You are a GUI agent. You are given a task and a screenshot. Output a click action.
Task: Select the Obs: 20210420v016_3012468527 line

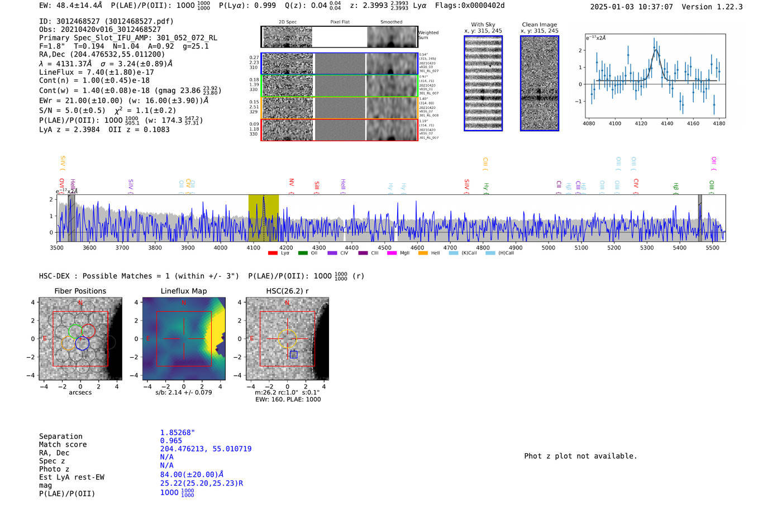[x=100, y=30]
